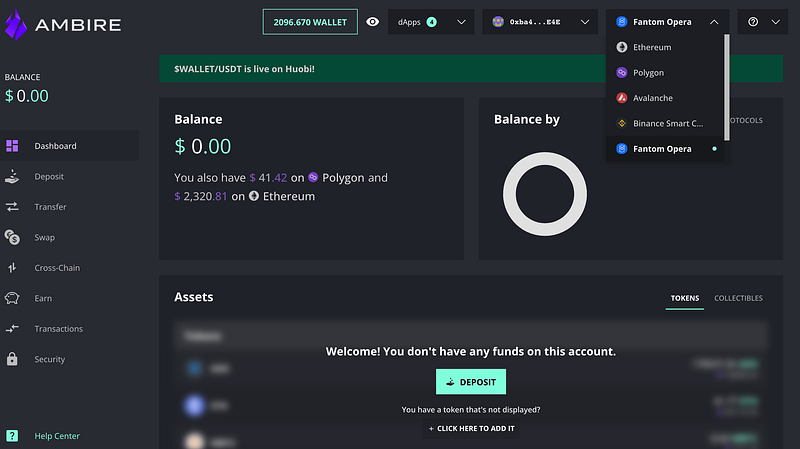Screen dimensions: 800x449
Task: Collapse the Fantom Opera network dropdown
Action: coord(714,22)
